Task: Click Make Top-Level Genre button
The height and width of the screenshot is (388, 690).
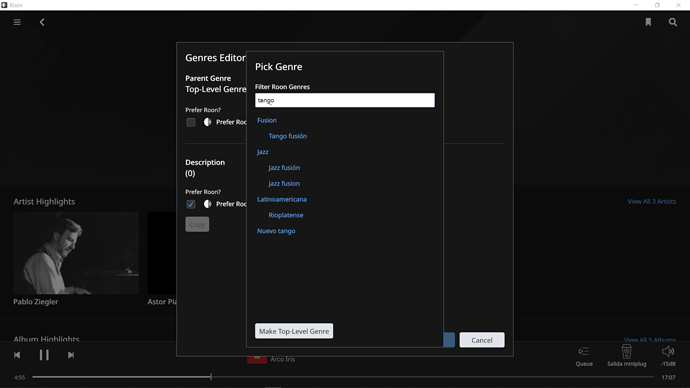Action: click(294, 331)
